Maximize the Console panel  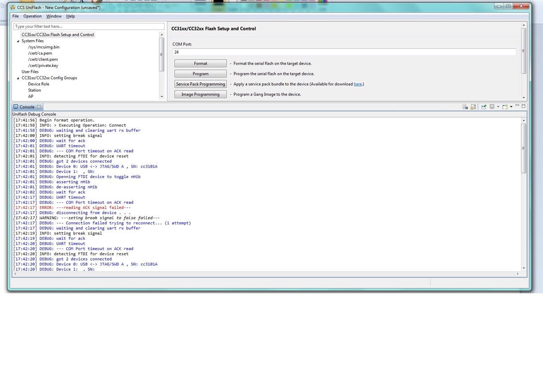click(x=524, y=106)
